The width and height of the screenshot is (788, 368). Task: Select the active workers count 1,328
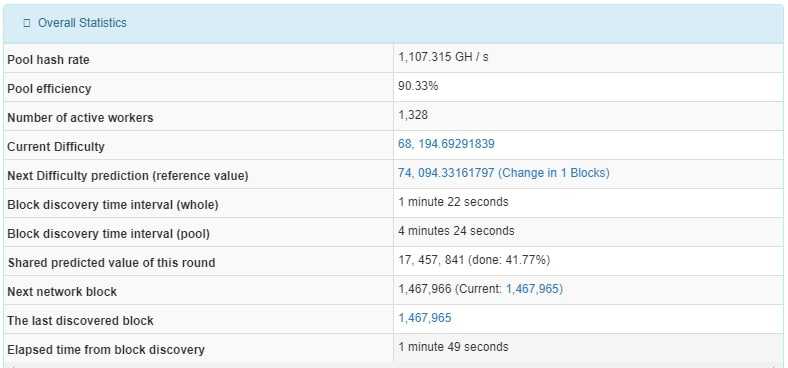coord(413,115)
